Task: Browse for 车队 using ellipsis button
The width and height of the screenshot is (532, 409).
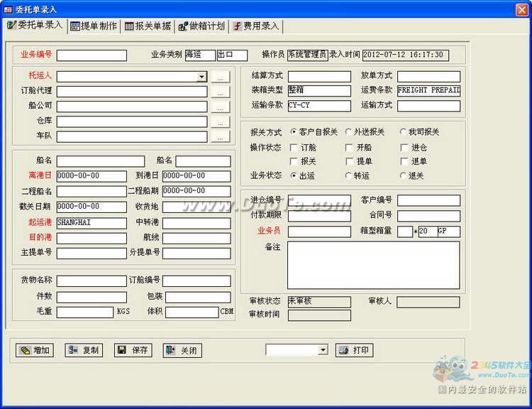Action: (x=220, y=136)
